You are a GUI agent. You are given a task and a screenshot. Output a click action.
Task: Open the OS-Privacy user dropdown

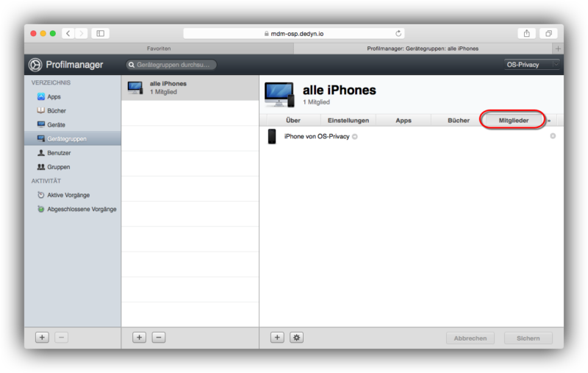531,65
